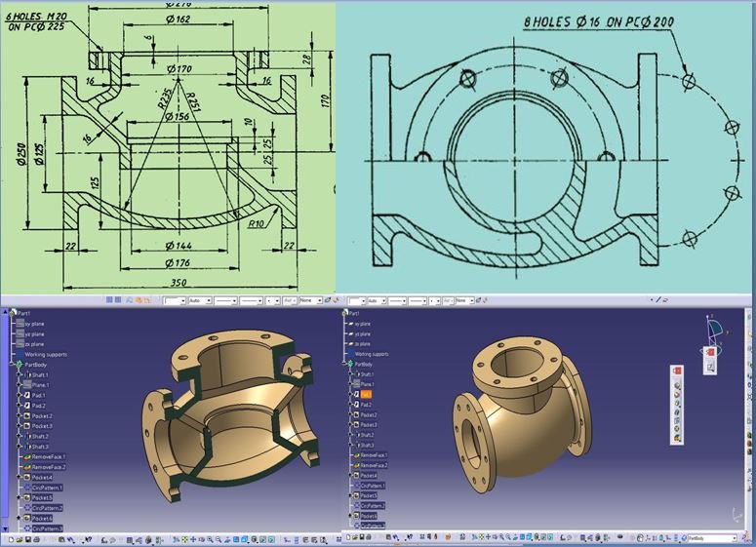The height and width of the screenshot is (547, 756).
Task: Select the zx plane in the cutaway window tree
Action: click(x=32, y=344)
